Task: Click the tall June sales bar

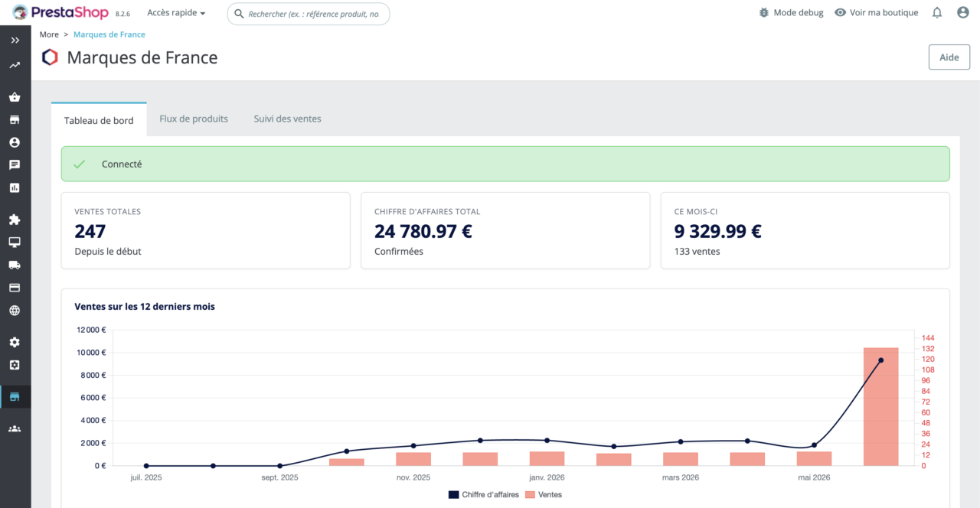Action: [880, 406]
